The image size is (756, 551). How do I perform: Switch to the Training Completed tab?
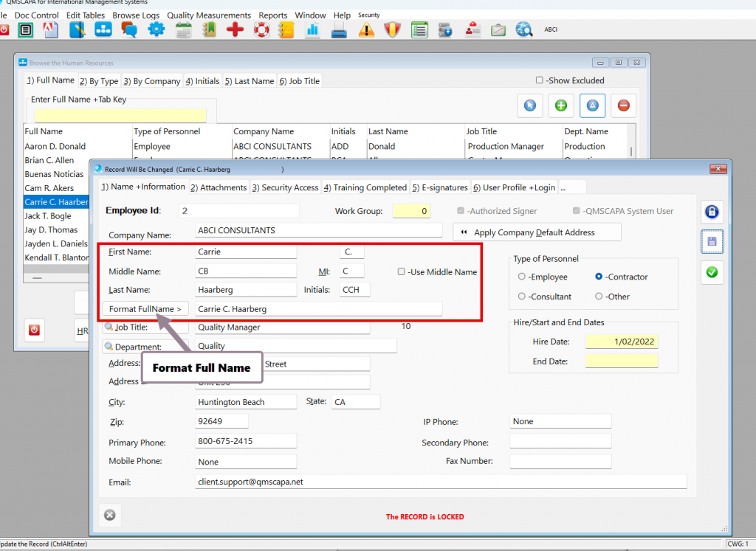coord(365,187)
